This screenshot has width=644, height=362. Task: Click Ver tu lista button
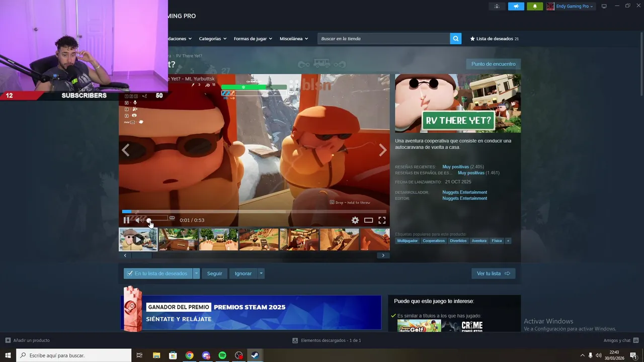pos(493,274)
